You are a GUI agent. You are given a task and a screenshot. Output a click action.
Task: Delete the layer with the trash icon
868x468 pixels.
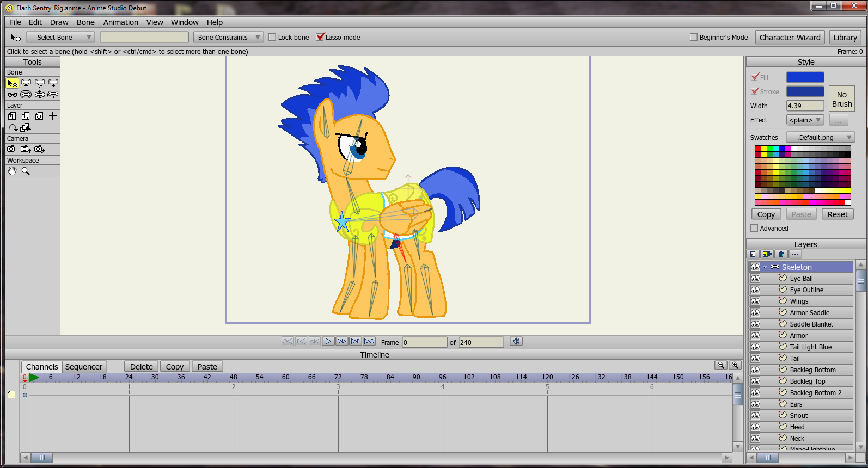(781, 254)
